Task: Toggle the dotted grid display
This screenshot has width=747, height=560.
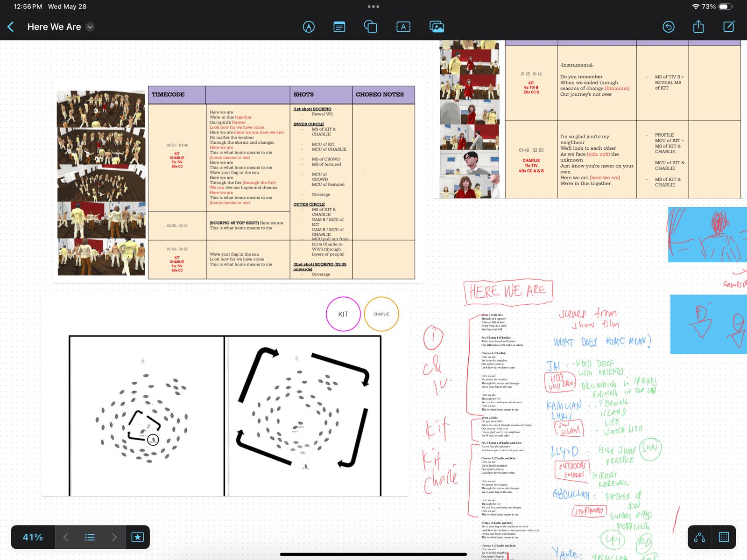Action: [724, 537]
